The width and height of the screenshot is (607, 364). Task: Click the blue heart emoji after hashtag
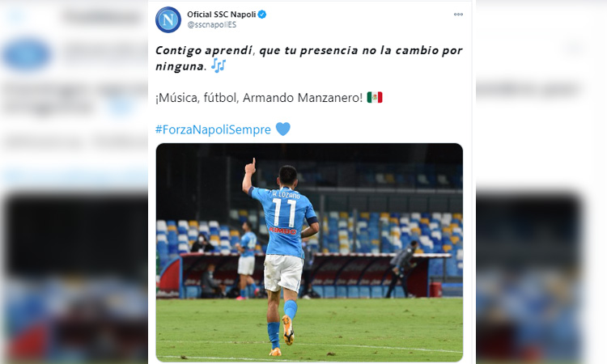(283, 129)
